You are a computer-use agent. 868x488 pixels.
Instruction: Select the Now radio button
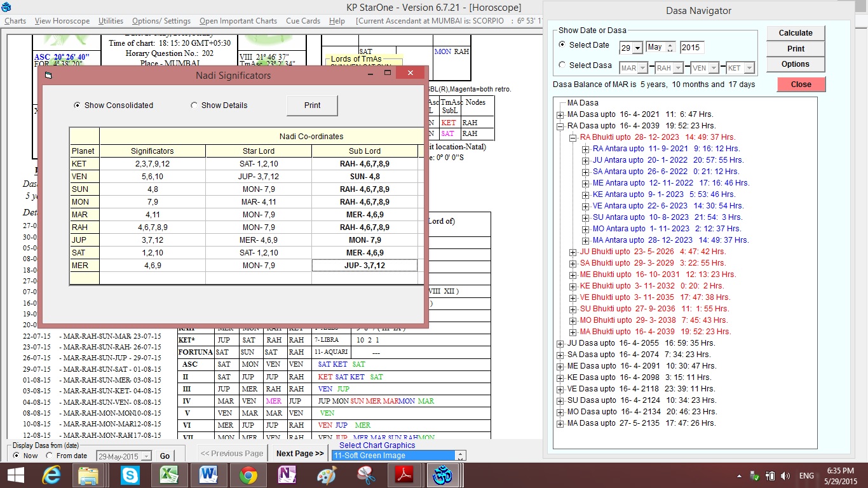click(17, 456)
